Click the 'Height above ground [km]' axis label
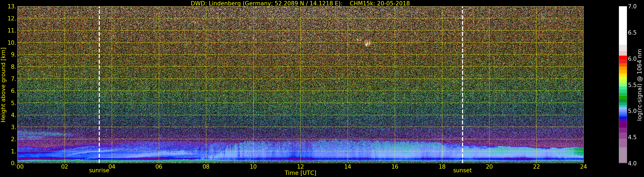Image resolution: width=644 pixels, height=177 pixels. coord(3,85)
